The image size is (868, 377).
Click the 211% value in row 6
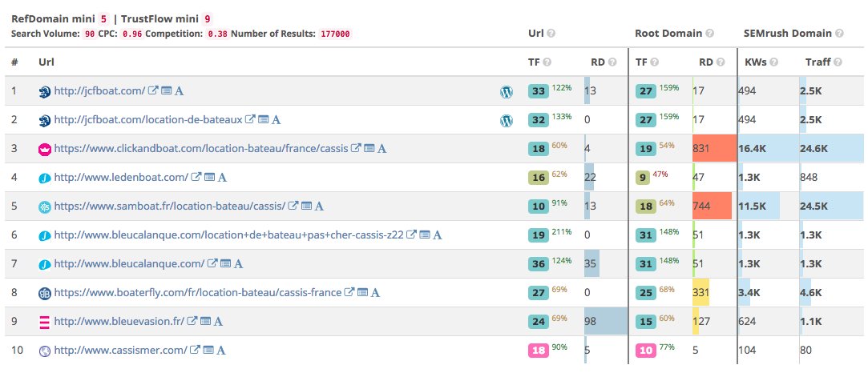point(561,231)
